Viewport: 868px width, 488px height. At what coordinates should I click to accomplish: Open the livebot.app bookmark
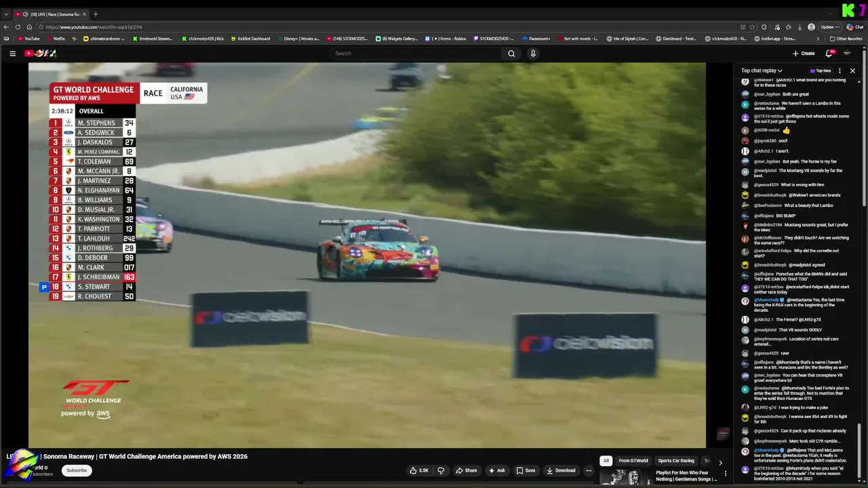click(x=776, y=39)
